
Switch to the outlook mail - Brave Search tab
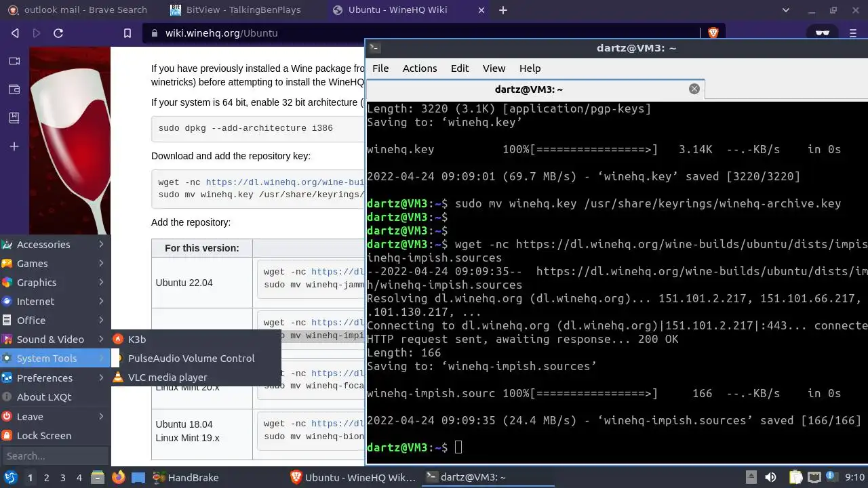[77, 10]
